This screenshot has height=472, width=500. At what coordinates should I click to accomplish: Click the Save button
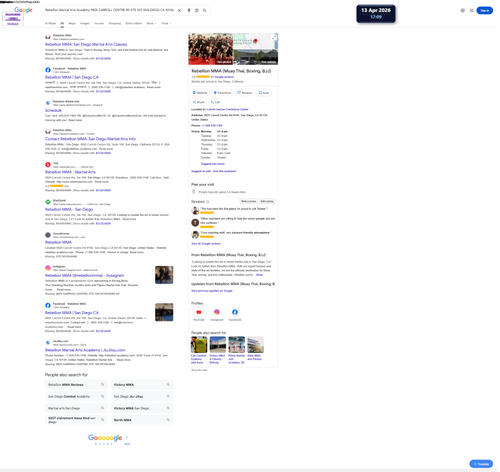[x=265, y=93]
